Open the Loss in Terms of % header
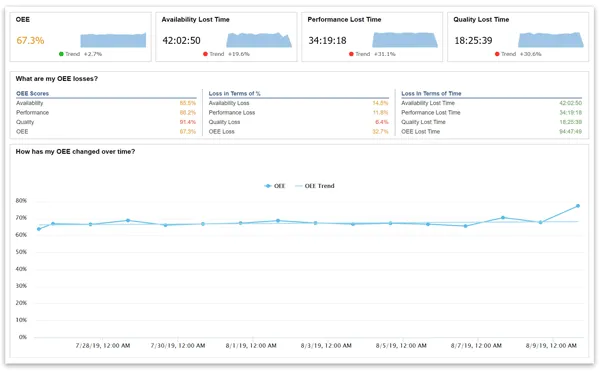Viewport: 599px width, 373px height. pyautogui.click(x=235, y=93)
